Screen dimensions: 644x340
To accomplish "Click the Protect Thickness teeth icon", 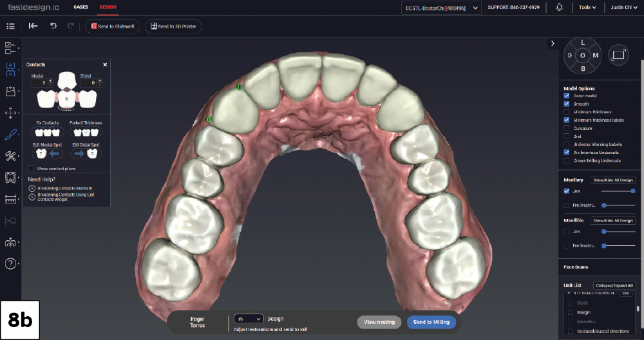I will pos(86,132).
